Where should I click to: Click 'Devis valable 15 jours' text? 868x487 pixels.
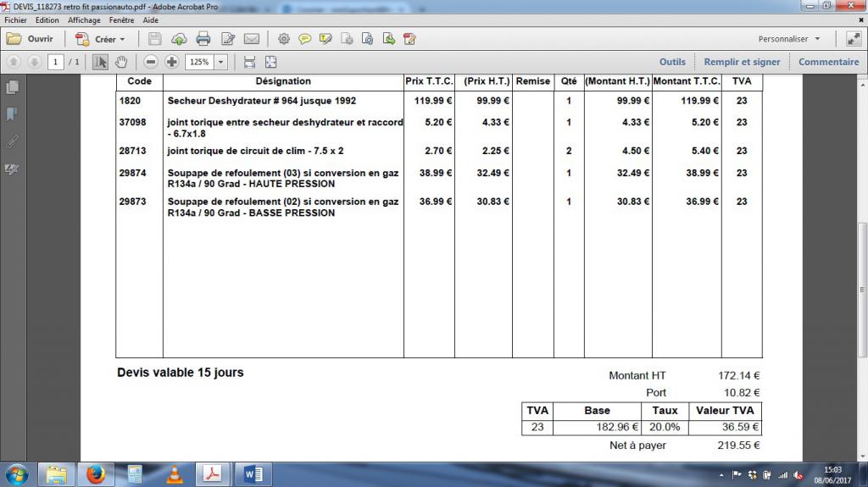tap(181, 373)
